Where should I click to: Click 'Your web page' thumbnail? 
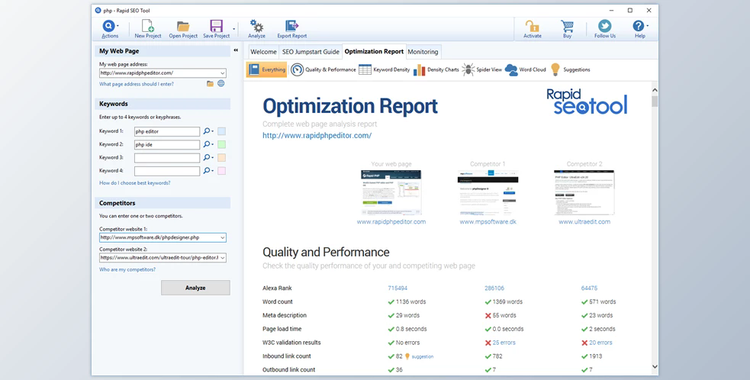click(391, 192)
